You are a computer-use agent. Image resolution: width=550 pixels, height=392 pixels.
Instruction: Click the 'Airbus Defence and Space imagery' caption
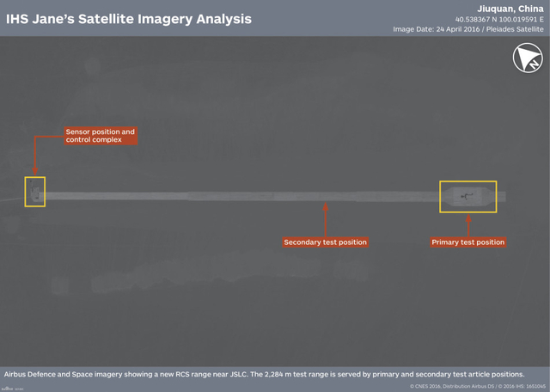coord(264,374)
